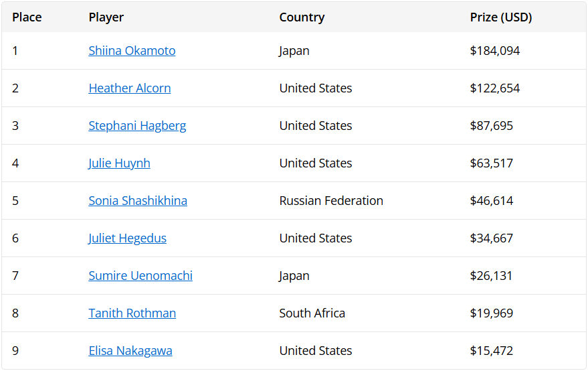Select the $184,094 prize cell
Image resolution: width=588 pixels, height=371 pixels.
click(495, 51)
